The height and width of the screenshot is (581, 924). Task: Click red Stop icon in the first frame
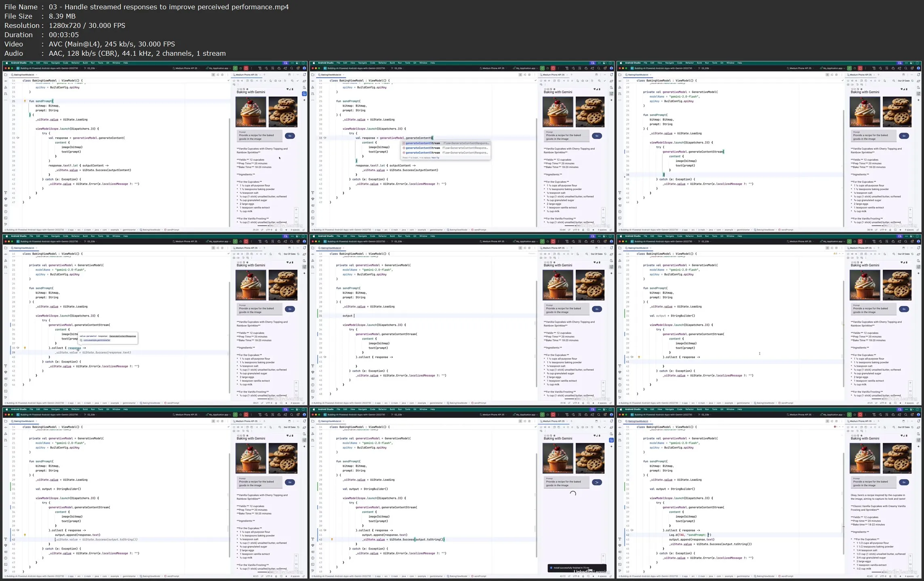pyautogui.click(x=246, y=68)
